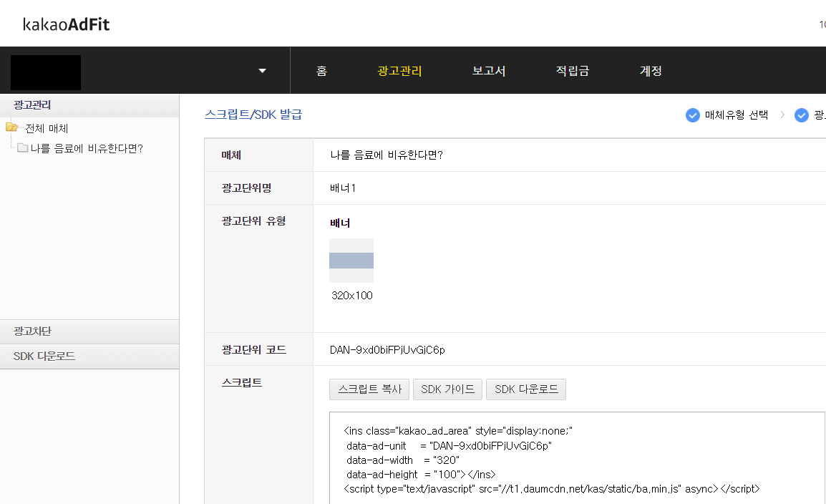Go to the 홈 menu
The width and height of the screenshot is (826, 504).
[x=321, y=71]
